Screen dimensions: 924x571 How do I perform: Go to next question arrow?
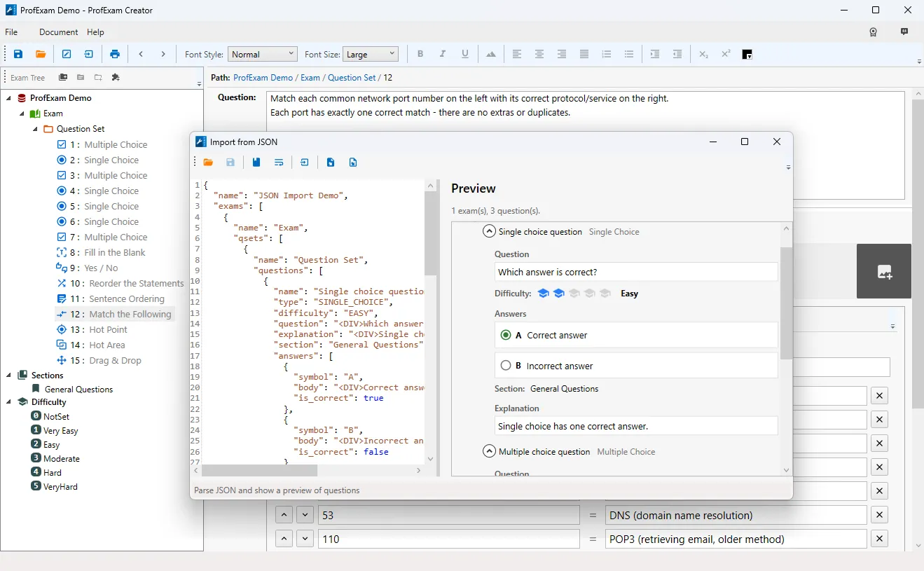[x=163, y=54]
